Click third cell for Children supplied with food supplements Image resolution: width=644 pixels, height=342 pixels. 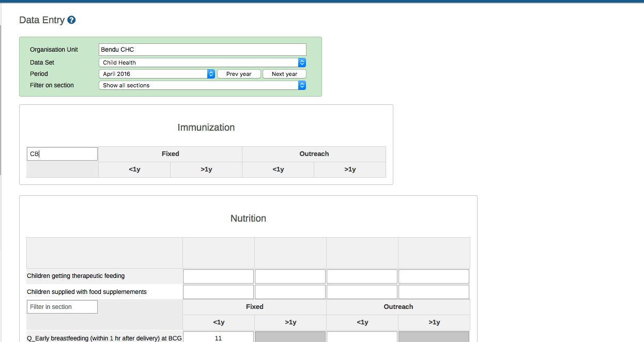pyautogui.click(x=362, y=292)
